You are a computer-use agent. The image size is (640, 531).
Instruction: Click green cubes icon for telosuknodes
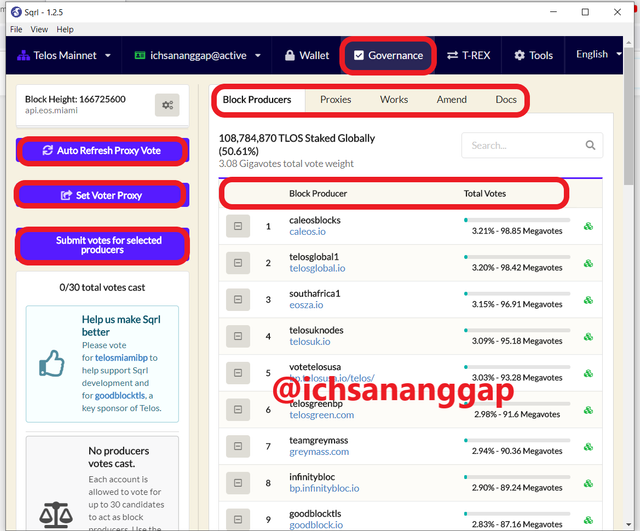click(x=588, y=337)
